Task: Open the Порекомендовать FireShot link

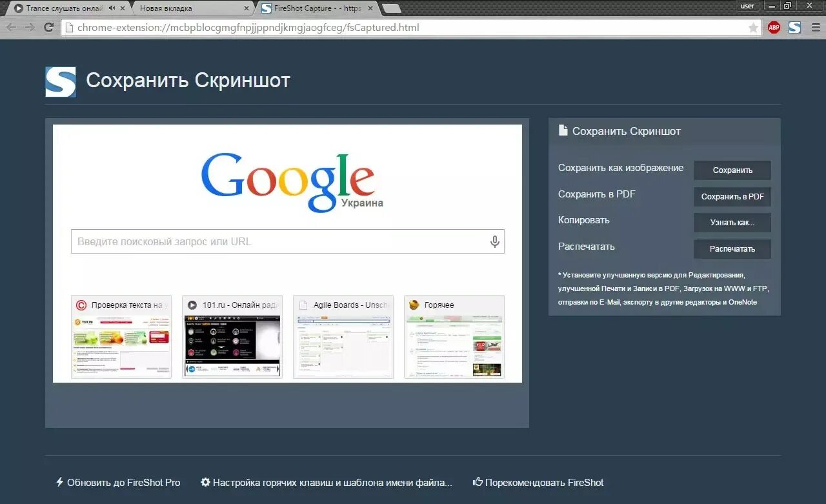Action: [538, 482]
